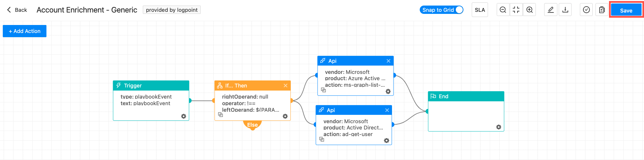Click the zoom out magnifier icon
Viewport: 644px width, 160px height.
coord(503,10)
